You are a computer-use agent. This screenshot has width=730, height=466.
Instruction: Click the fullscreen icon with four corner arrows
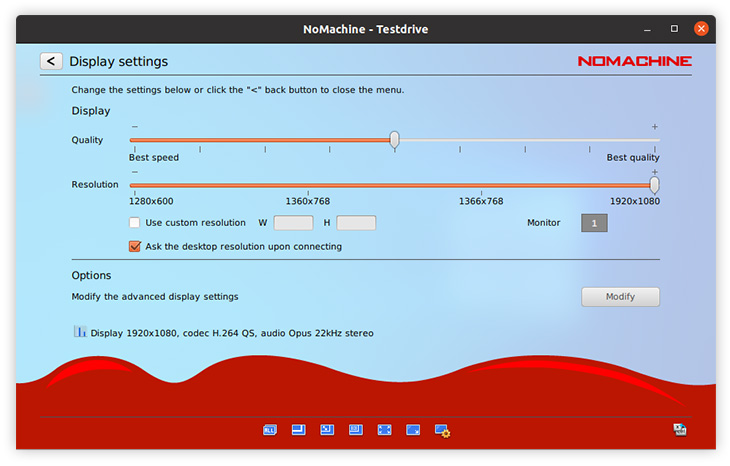(x=384, y=430)
